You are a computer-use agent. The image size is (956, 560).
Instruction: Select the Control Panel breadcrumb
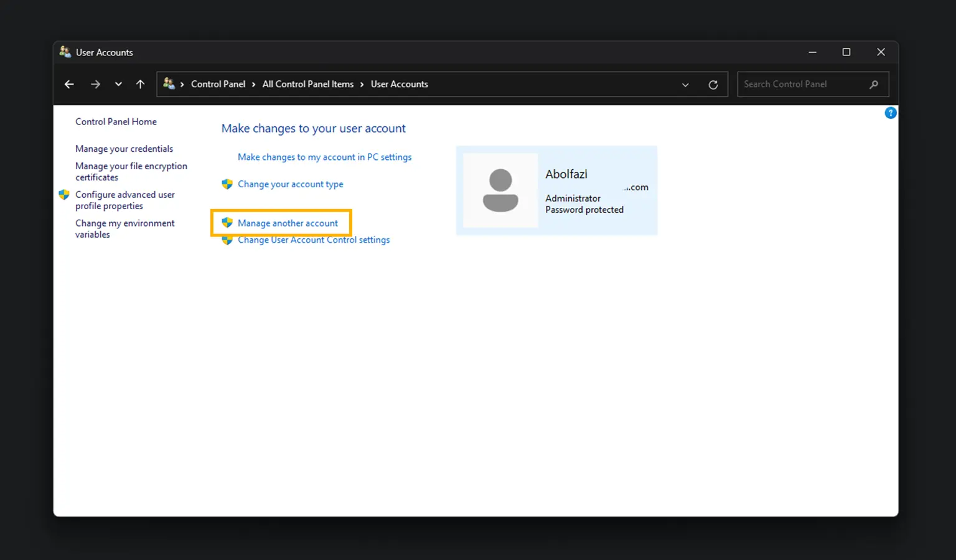point(218,85)
